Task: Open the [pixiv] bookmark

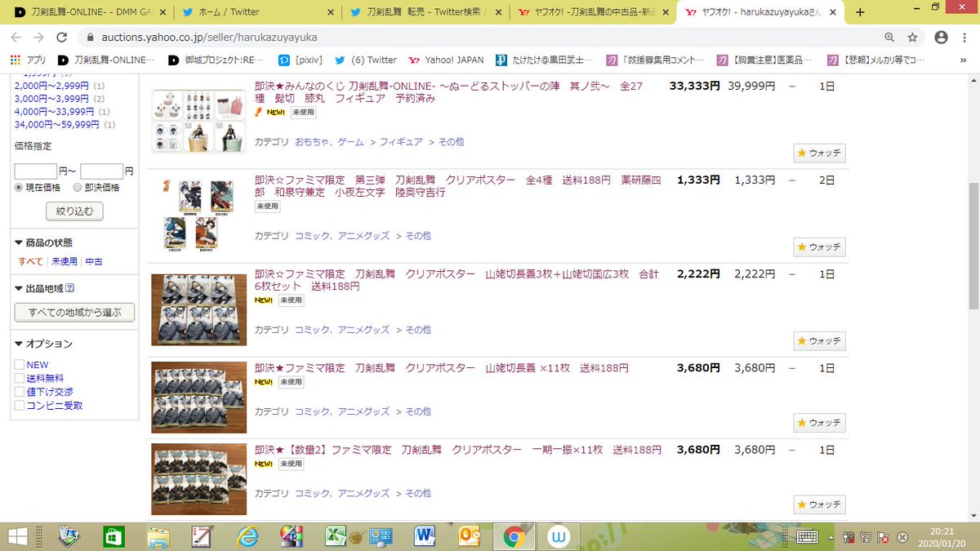Action: [x=299, y=60]
